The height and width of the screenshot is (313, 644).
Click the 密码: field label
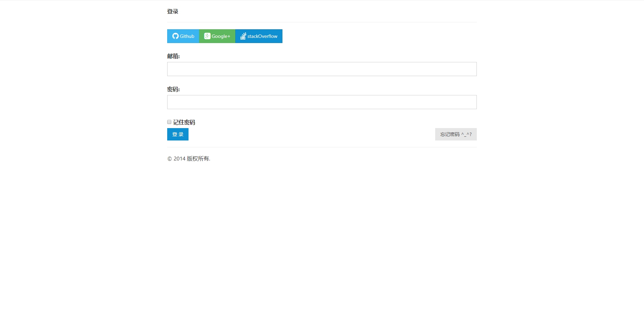173,89
